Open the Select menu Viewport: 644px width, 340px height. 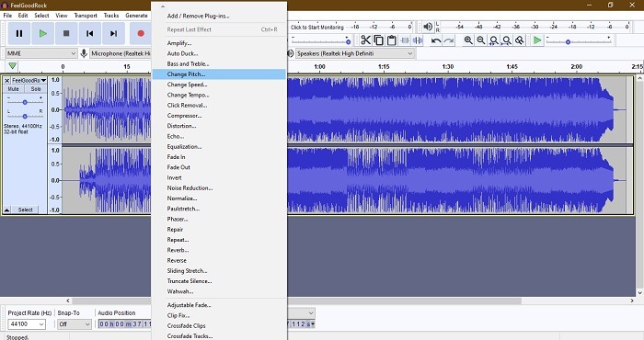point(41,16)
